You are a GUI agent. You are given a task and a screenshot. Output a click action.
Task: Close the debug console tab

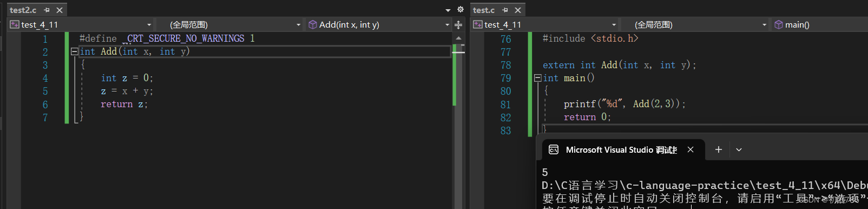(691, 149)
